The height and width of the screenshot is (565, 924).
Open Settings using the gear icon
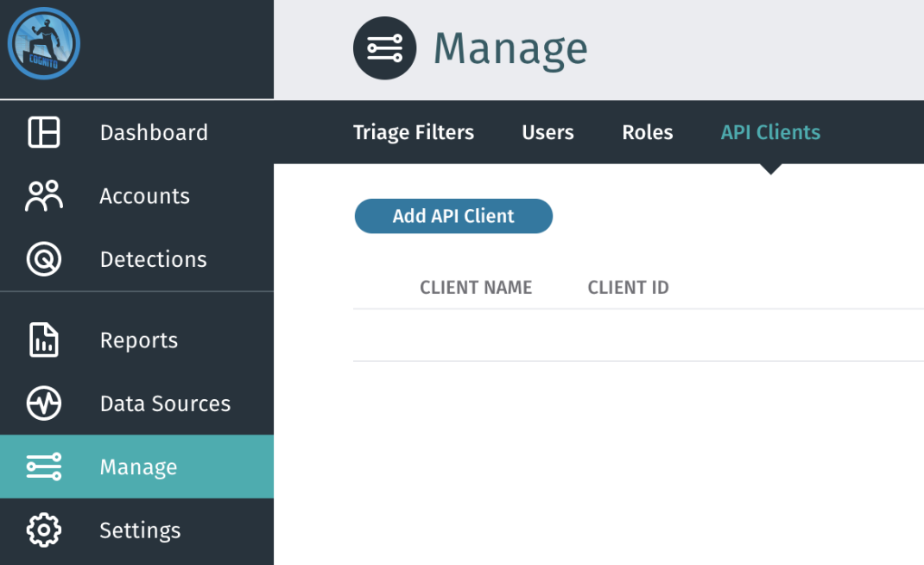pos(42,530)
